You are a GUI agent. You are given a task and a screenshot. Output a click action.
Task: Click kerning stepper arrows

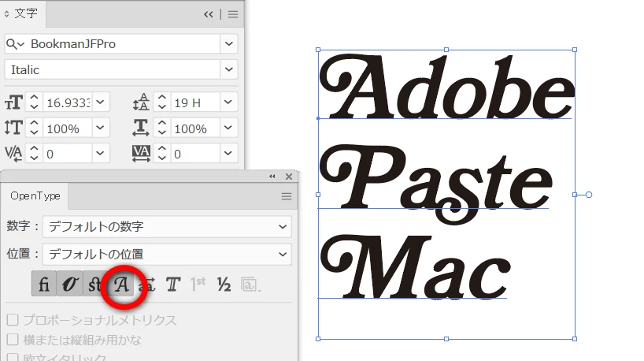[x=34, y=154]
